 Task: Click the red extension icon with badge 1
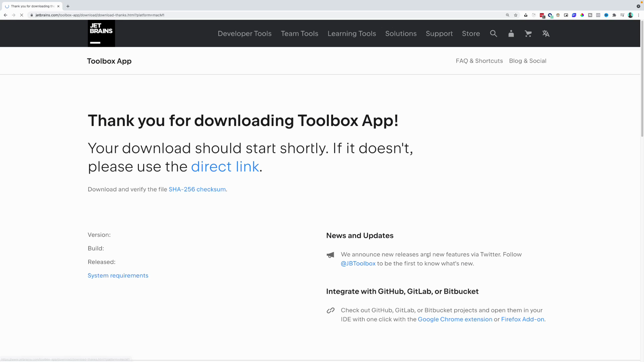(x=542, y=15)
